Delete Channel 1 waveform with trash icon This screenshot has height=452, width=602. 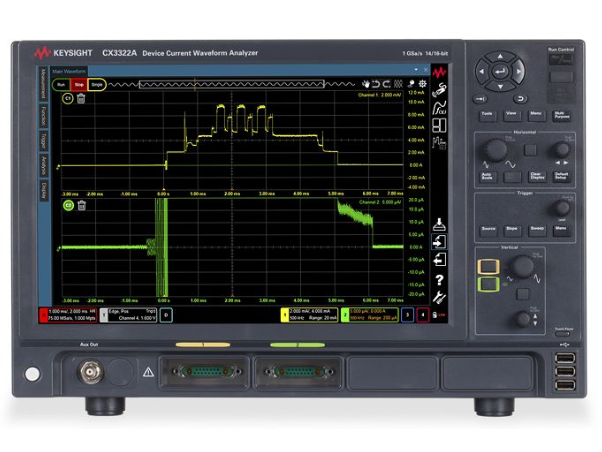pyautogui.click(x=81, y=100)
